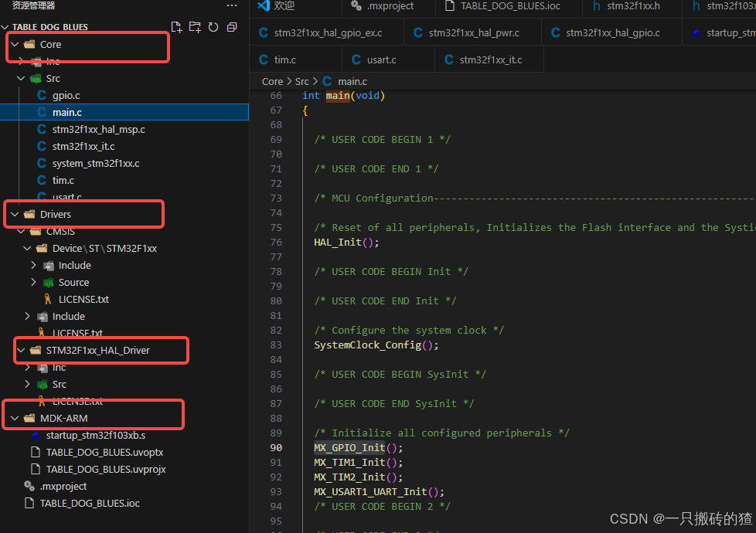Viewport: 756px width, 533px height.
Task: Click line number 90 in the gutter
Action: click(276, 448)
